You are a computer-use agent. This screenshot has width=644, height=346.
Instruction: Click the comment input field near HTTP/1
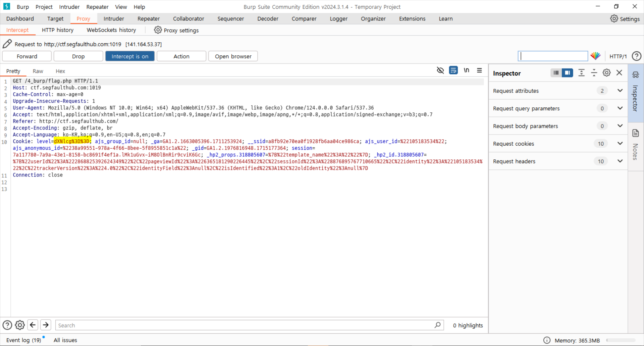click(553, 56)
